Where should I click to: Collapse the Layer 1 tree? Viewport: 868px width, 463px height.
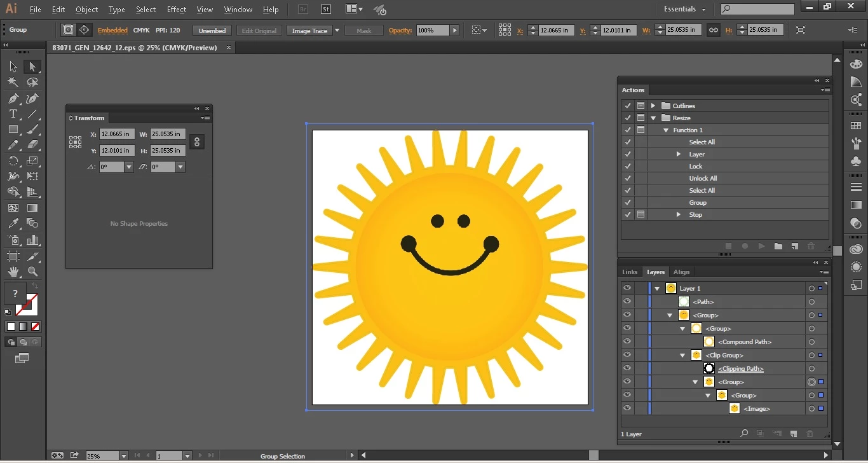click(x=657, y=289)
